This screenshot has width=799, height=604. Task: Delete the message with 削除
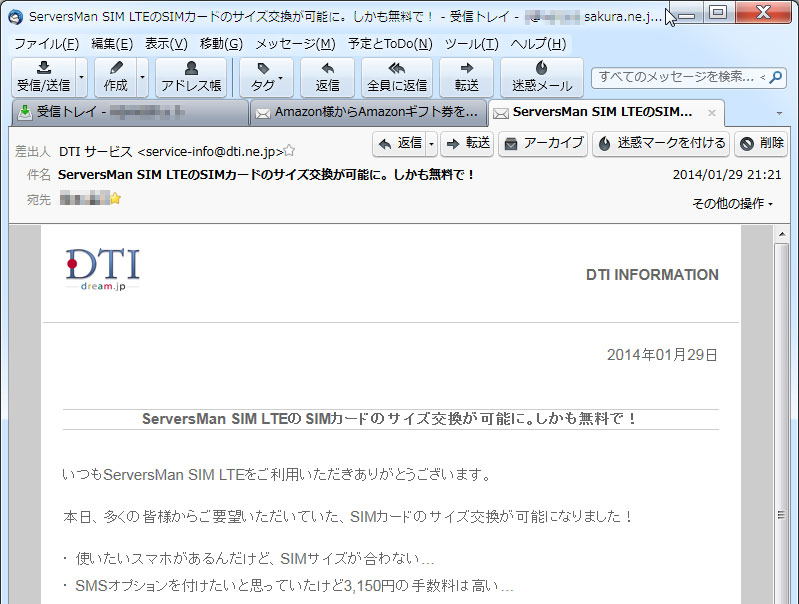coord(762,144)
